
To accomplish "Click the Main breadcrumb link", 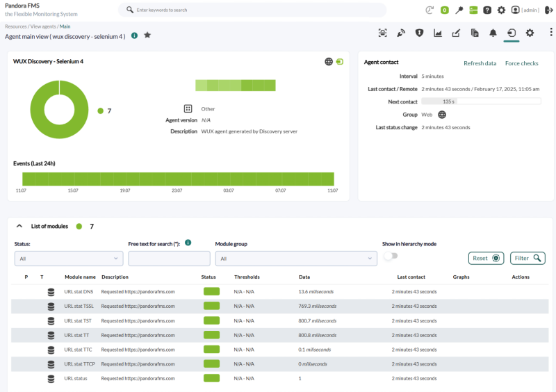I will (x=65, y=26).
